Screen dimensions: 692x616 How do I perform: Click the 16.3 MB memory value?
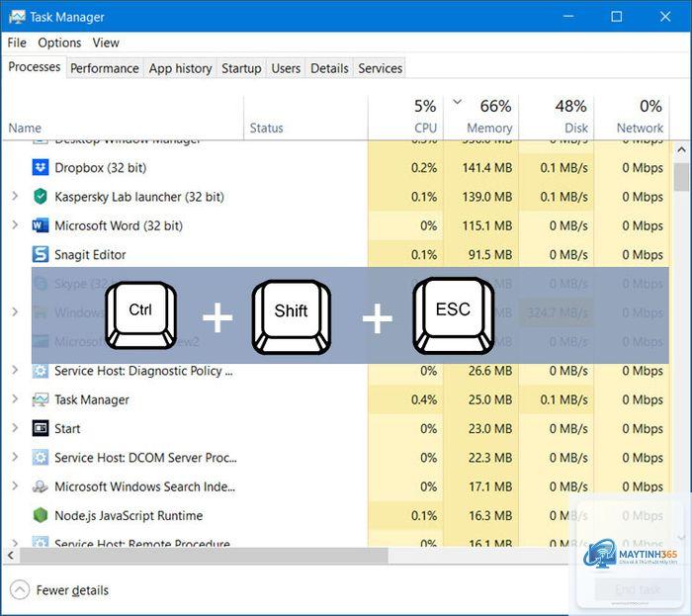tap(490, 515)
